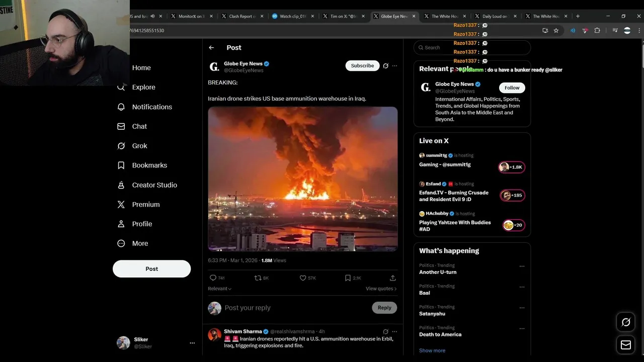644x362 pixels.
Task: Open options for Another U-turn trend
Action: 522,266
